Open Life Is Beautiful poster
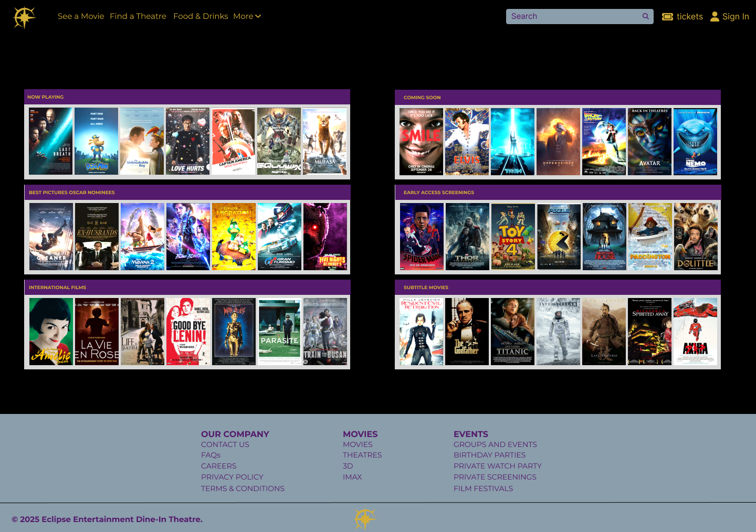This screenshot has height=532, width=756. point(142,332)
